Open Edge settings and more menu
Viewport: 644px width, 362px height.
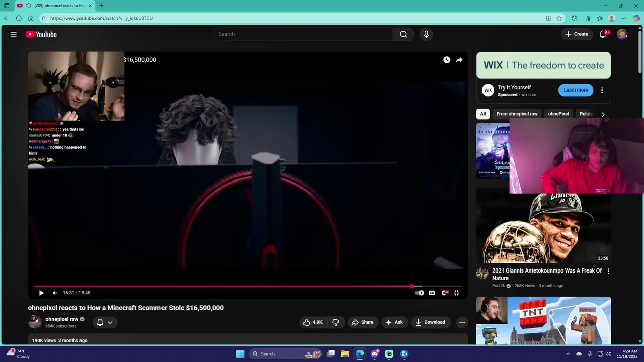[624, 18]
